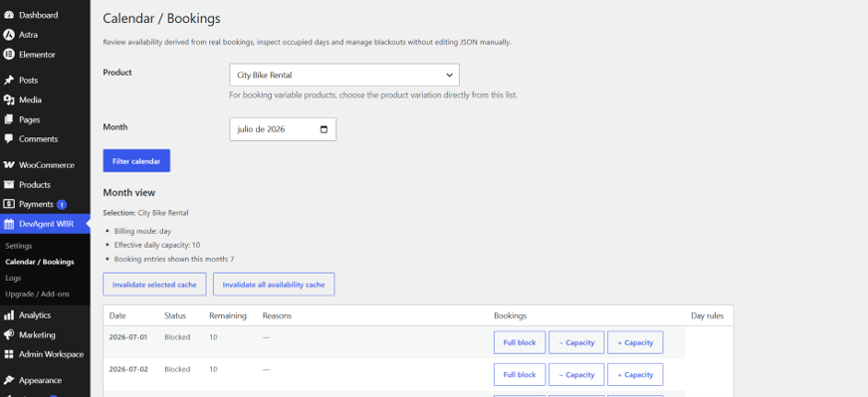Click the Bookings column header
The width and height of the screenshot is (868, 397).
(510, 315)
